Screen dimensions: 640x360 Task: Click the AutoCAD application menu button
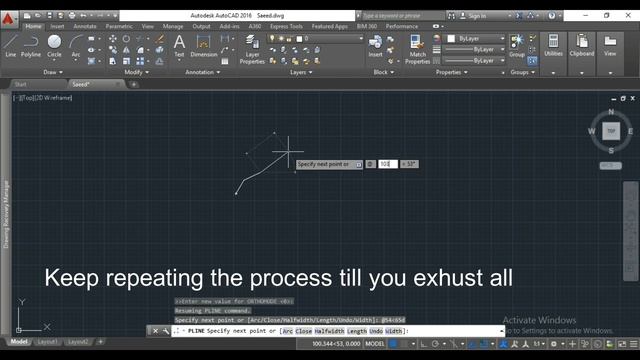(9, 19)
